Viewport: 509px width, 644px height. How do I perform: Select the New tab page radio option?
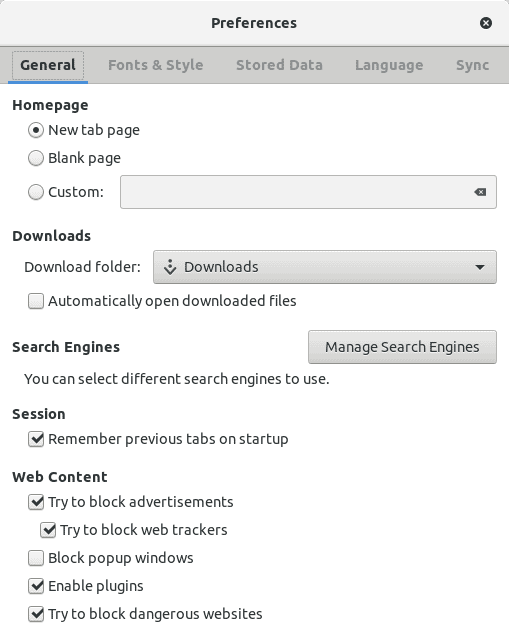[x=36, y=130]
